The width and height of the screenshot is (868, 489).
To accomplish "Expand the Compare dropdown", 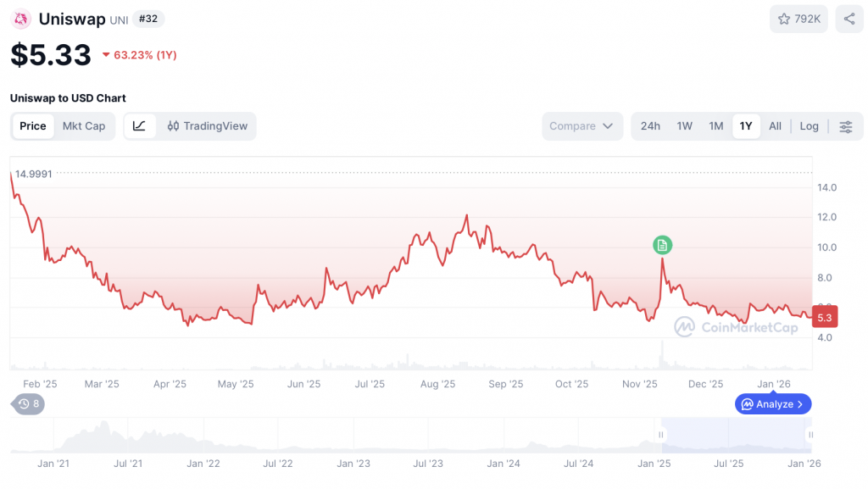I will (x=581, y=126).
